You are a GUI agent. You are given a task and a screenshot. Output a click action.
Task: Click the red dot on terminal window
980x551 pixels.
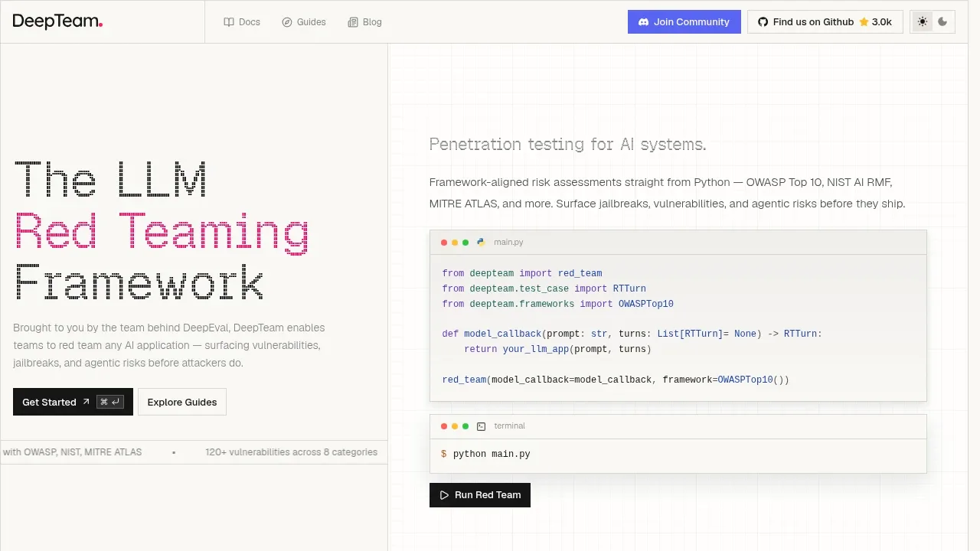click(x=444, y=426)
